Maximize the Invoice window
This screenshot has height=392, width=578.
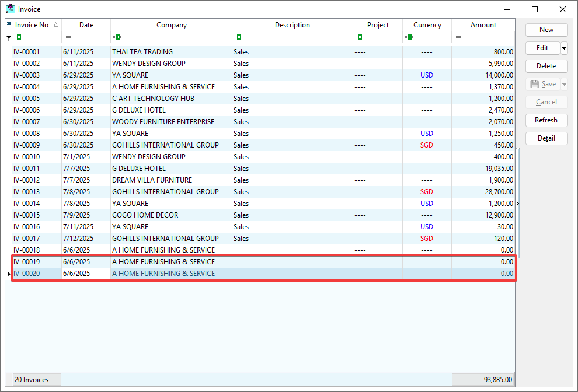[x=534, y=9]
